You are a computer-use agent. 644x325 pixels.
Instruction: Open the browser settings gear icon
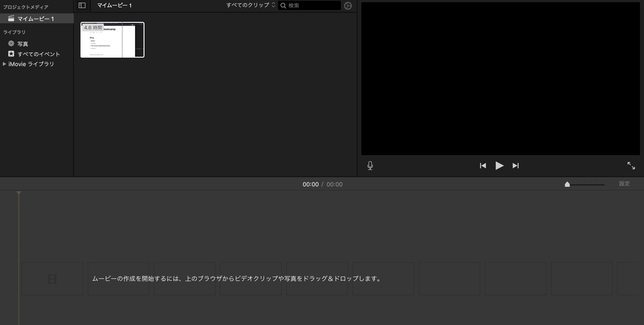point(348,6)
